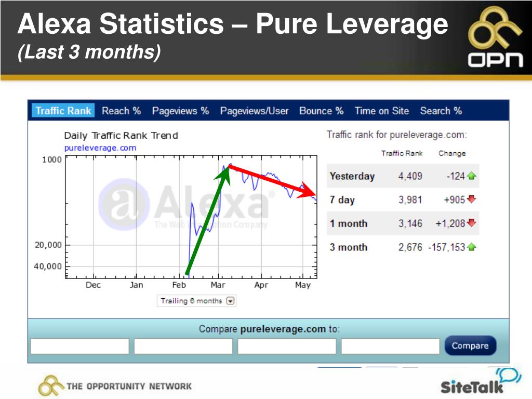Click the red down arrow in 1 month row

click(x=472, y=223)
